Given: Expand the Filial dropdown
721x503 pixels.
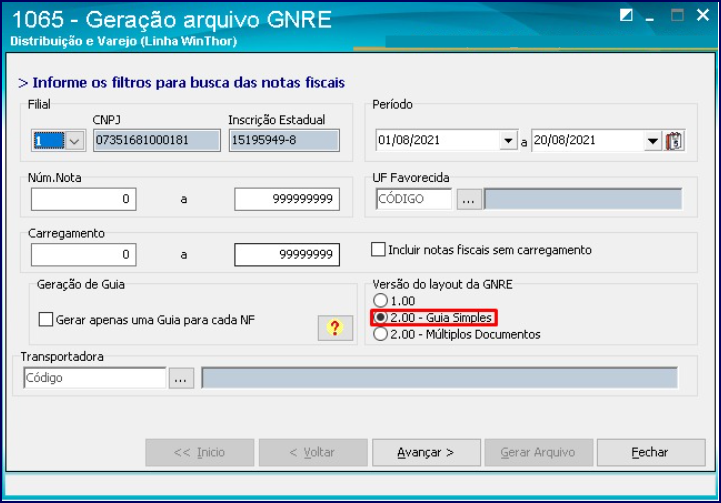Looking at the screenshot, I should coord(74,141).
